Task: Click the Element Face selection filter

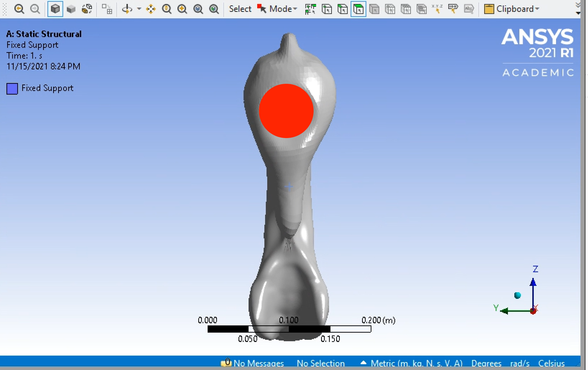Action: (406, 9)
